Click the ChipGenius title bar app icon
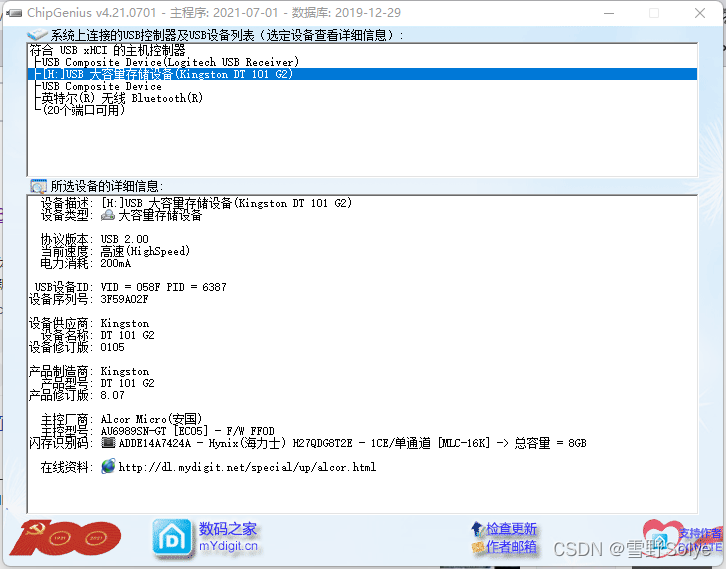Viewport: 726px width, 569px height. click(14, 13)
